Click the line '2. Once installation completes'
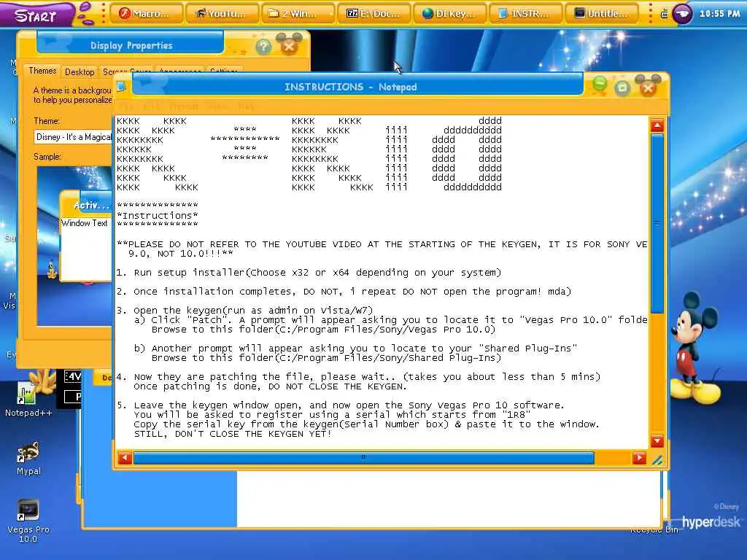 [x=344, y=292]
